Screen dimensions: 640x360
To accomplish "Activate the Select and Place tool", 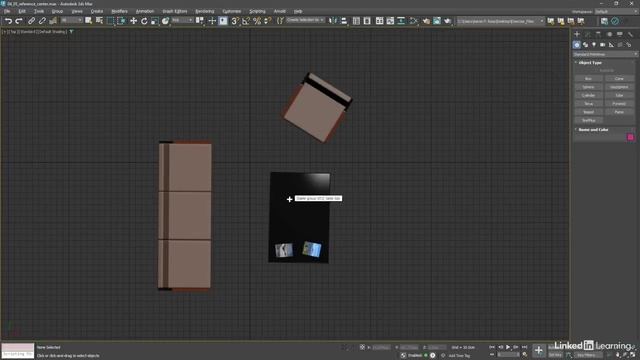I will 165,21.
